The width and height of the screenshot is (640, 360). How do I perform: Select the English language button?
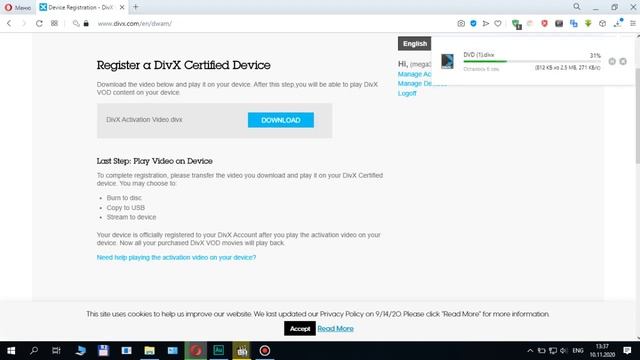(x=415, y=44)
